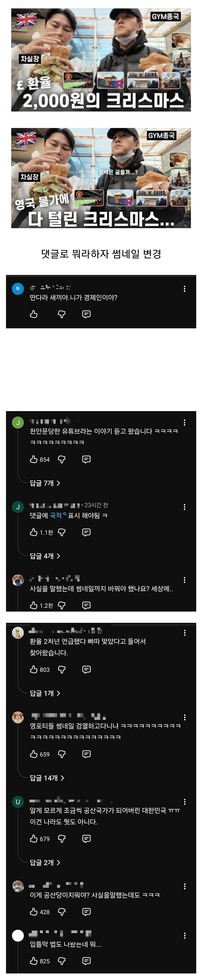Like the '국적 표시 해야됨' comment

[x=34, y=532]
